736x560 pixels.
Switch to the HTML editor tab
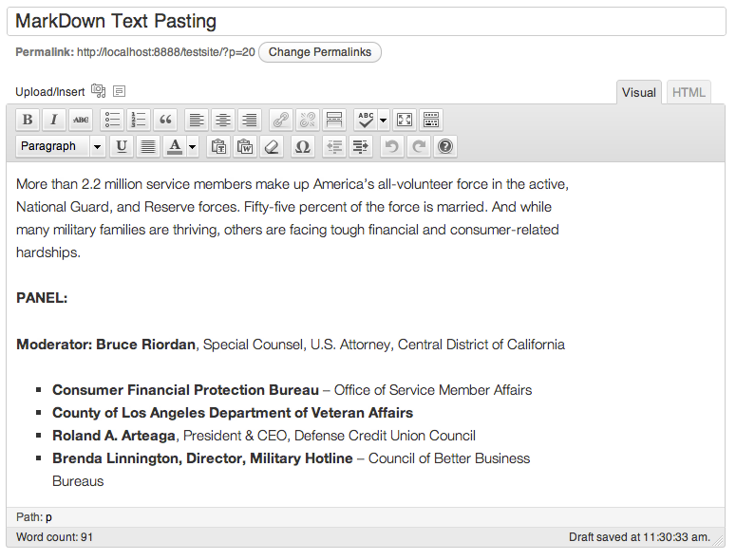click(x=689, y=92)
